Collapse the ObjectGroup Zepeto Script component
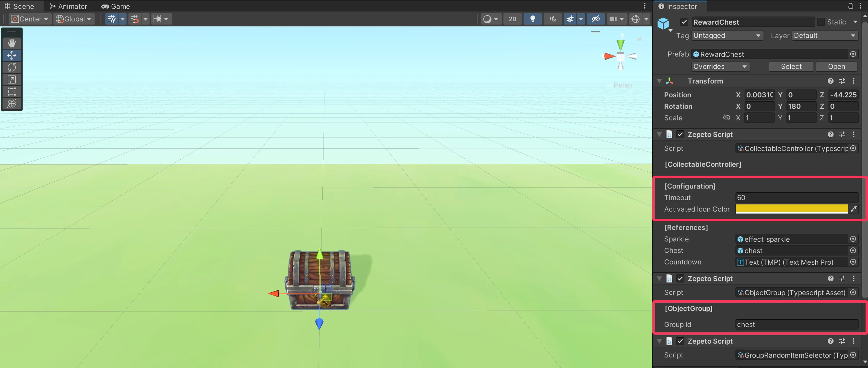 [x=659, y=278]
